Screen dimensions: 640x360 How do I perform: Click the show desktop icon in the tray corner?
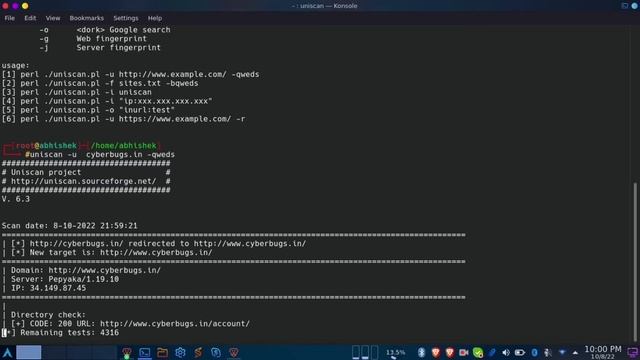633,352
